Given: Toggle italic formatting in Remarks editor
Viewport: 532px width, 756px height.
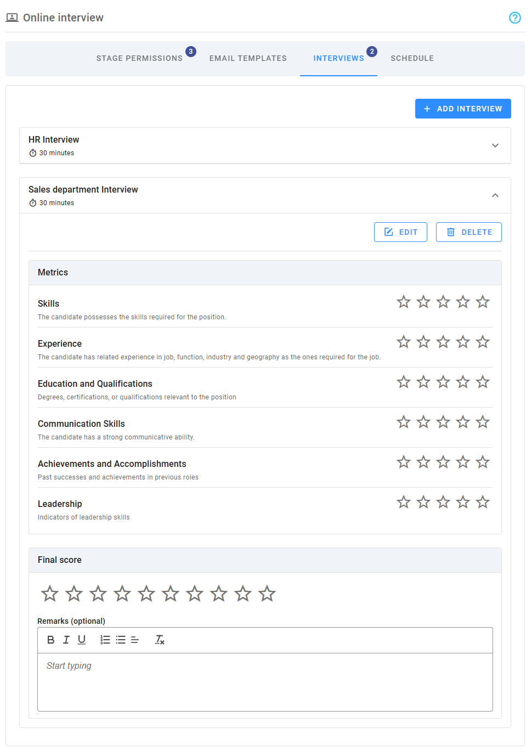Looking at the screenshot, I should click(x=66, y=640).
